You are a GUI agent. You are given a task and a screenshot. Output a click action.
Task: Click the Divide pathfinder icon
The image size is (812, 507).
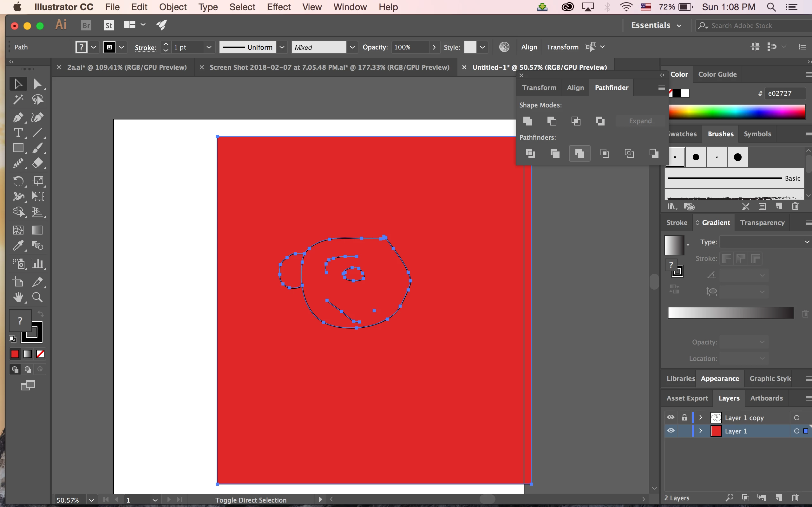click(x=530, y=154)
